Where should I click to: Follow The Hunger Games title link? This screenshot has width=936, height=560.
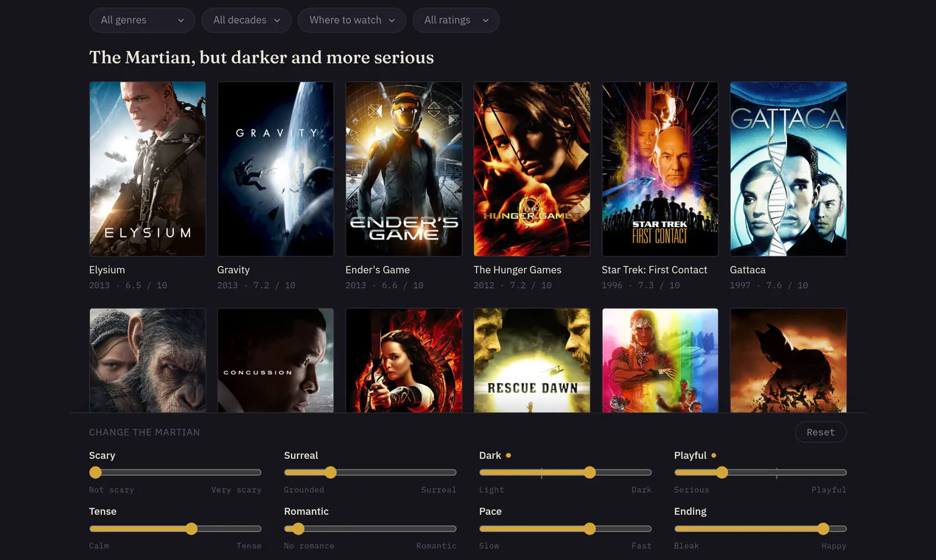tap(517, 270)
